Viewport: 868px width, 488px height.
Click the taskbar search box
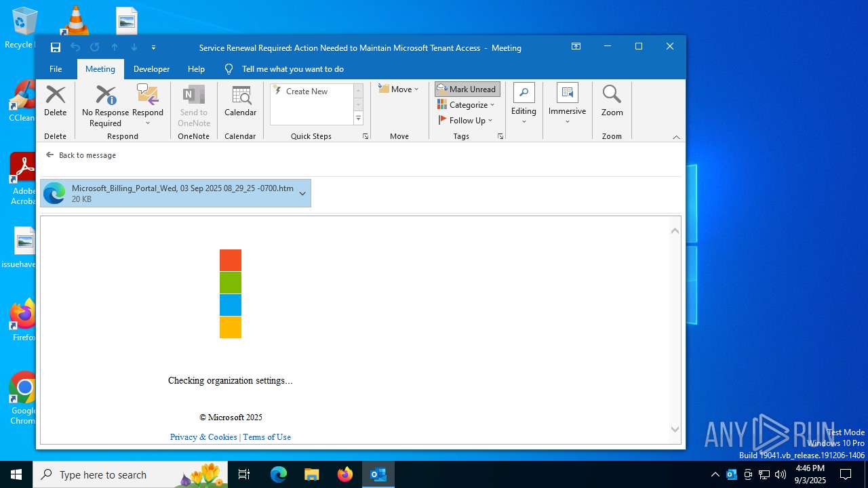131,474
